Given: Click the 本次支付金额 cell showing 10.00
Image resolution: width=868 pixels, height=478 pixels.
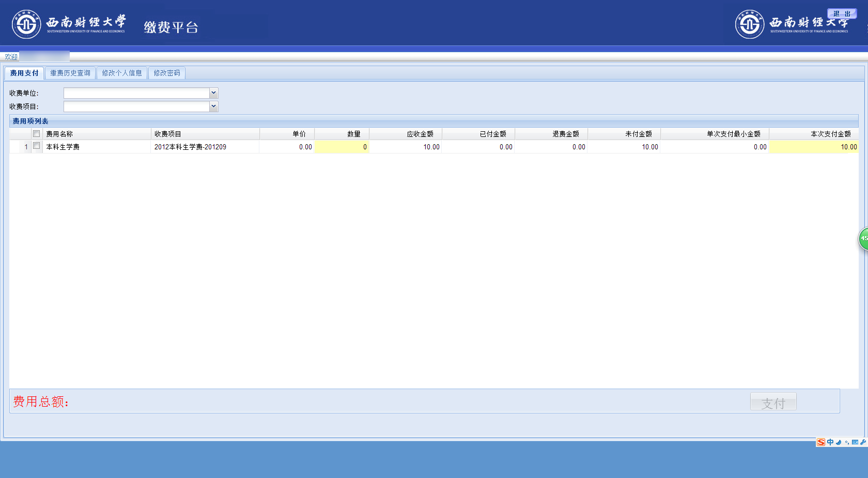Looking at the screenshot, I should tap(814, 147).
